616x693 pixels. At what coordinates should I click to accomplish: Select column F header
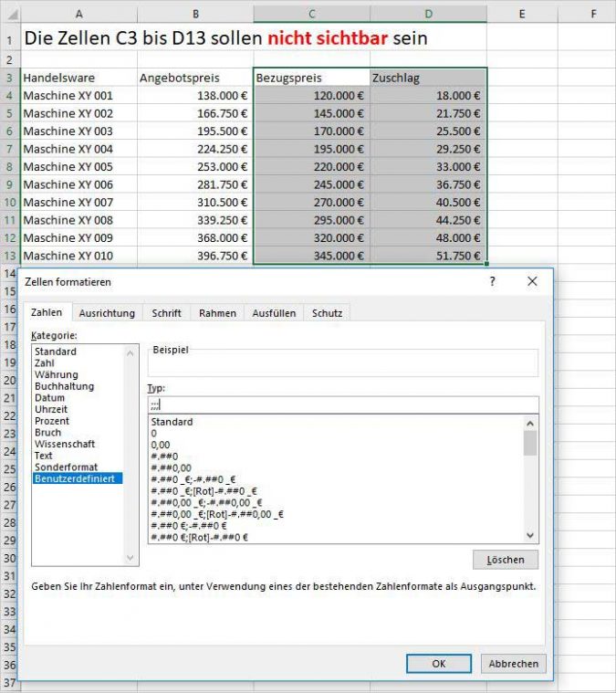tap(593, 14)
